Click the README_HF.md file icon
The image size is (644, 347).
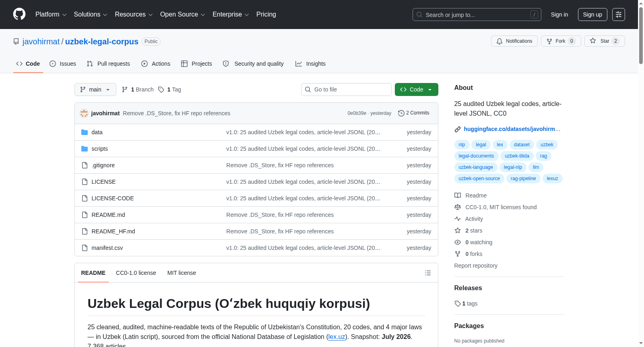[x=85, y=231]
